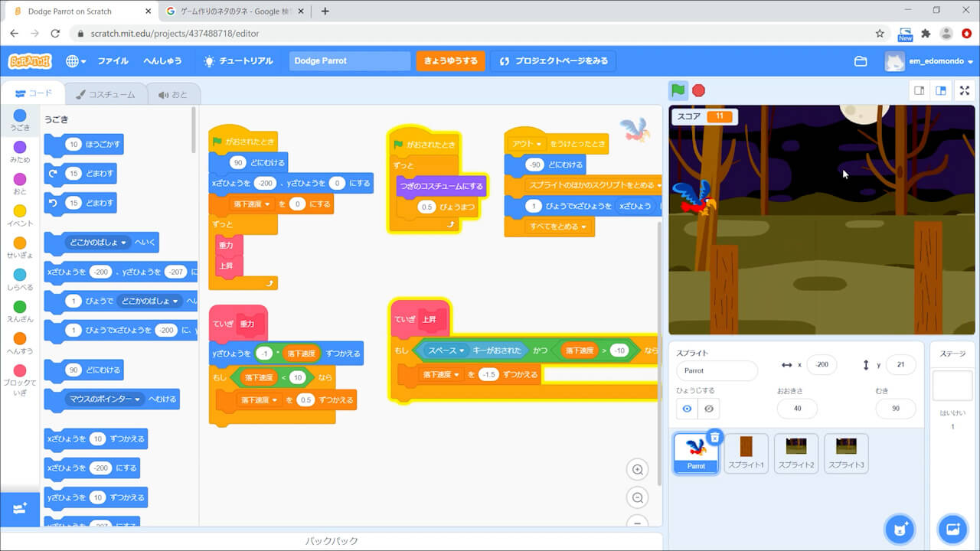This screenshot has height=551, width=980.
Task: Open the どこかのばしょ dropdown in へいく block
Action: (99, 243)
